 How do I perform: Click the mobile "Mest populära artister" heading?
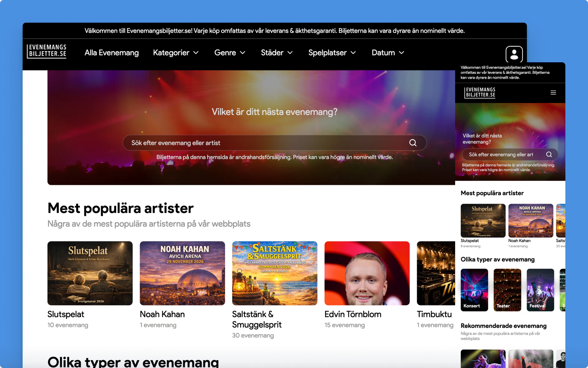click(x=492, y=193)
